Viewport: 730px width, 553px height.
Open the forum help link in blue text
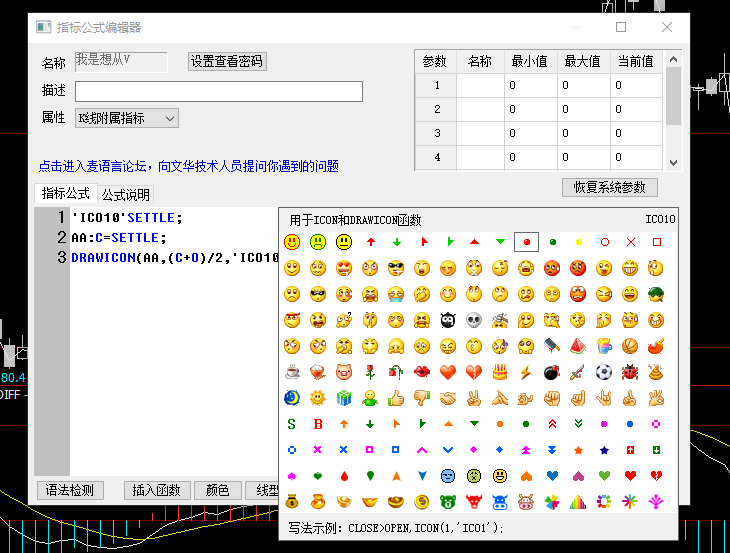(188, 166)
